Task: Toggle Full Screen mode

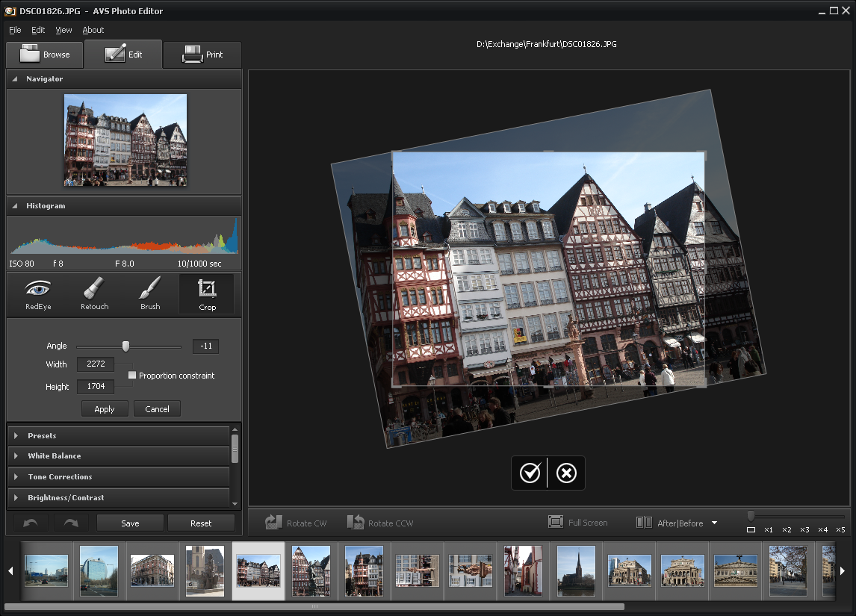Action: (x=579, y=523)
